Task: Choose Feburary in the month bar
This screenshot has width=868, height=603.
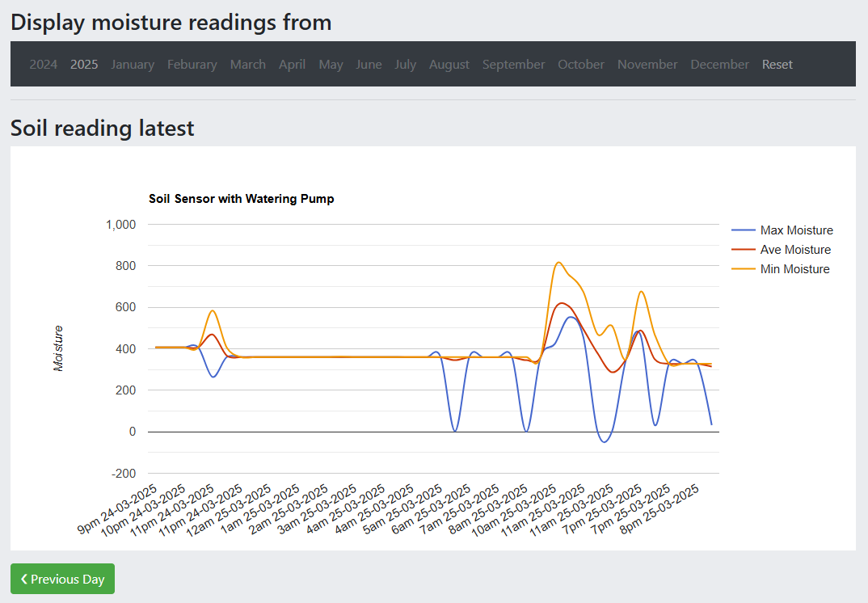Action: (x=192, y=64)
